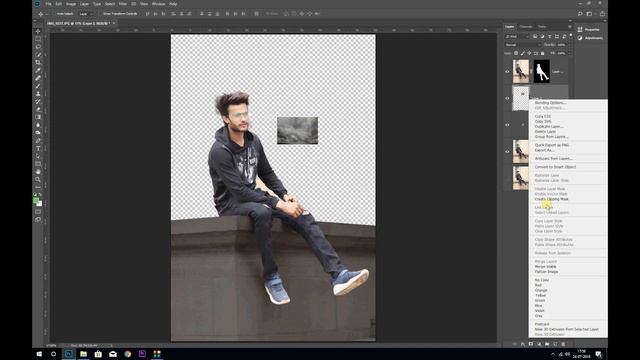
Task: Click the lock transparent pixels icon
Action: coord(516,53)
